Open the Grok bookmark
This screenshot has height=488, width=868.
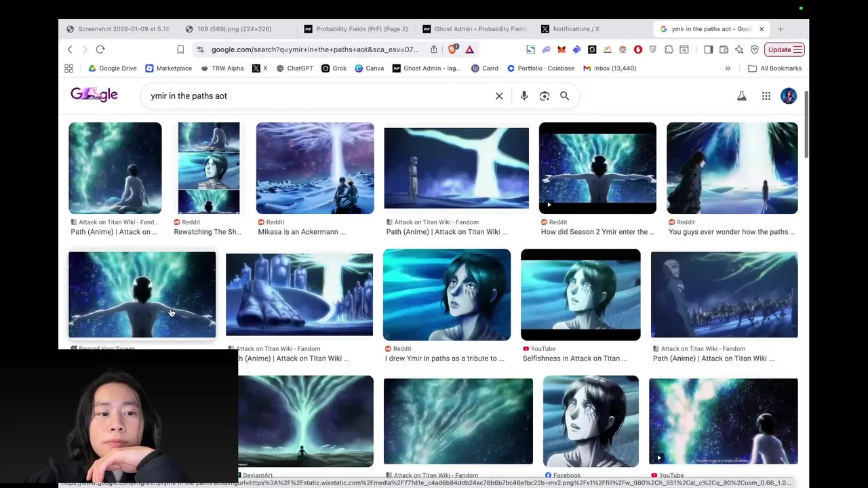(334, 68)
